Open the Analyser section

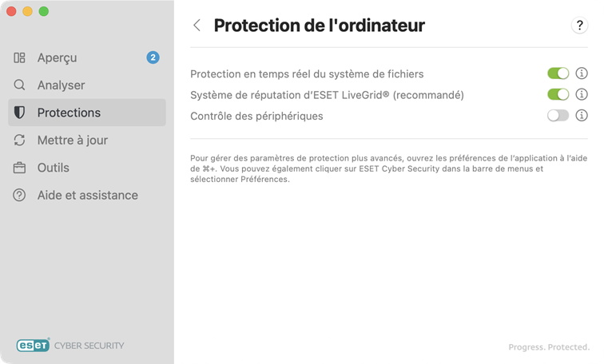click(x=61, y=85)
